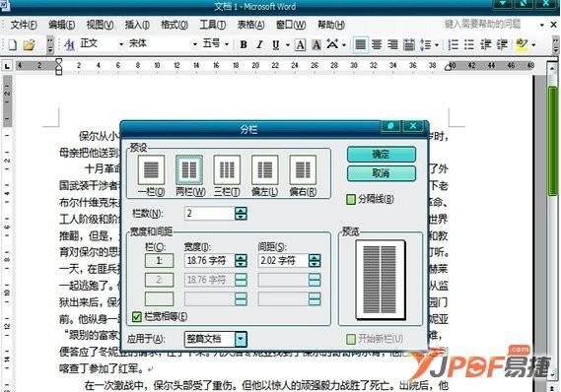Screen dimensions: 561x392
Task: Open the 五号 font size dropdown
Action: [227, 44]
